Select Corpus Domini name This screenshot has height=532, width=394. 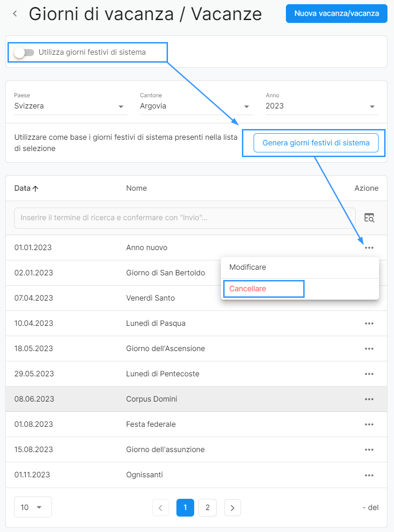pyautogui.click(x=152, y=399)
